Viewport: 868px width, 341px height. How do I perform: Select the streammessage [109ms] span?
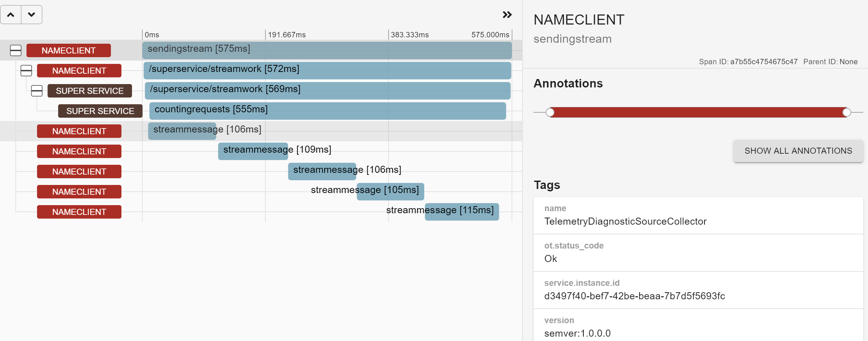click(x=253, y=151)
